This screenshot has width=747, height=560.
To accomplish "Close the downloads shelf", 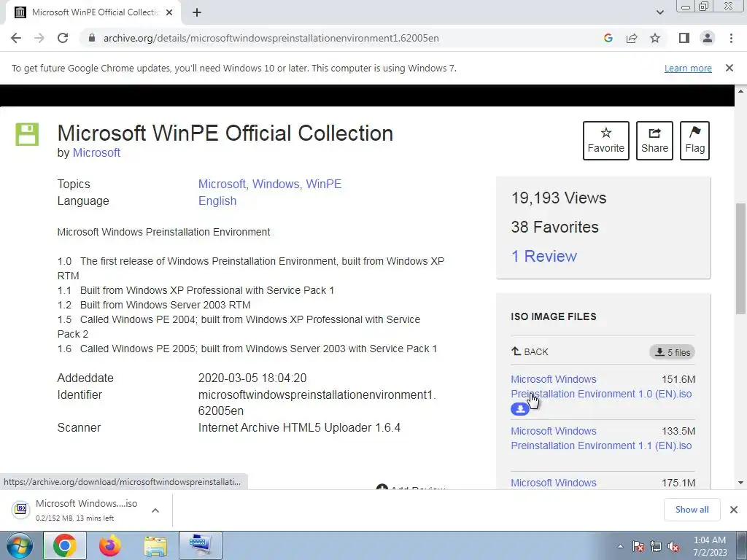I will (734, 510).
